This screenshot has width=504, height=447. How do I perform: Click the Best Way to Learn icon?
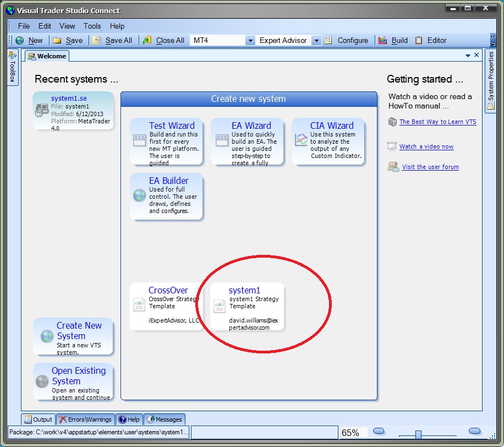click(x=392, y=122)
